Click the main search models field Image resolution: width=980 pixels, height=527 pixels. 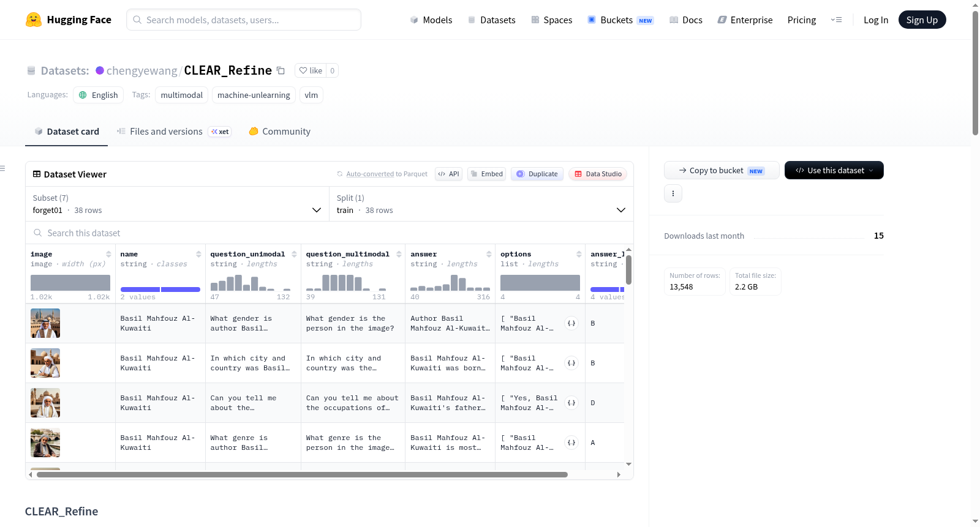coord(244,20)
